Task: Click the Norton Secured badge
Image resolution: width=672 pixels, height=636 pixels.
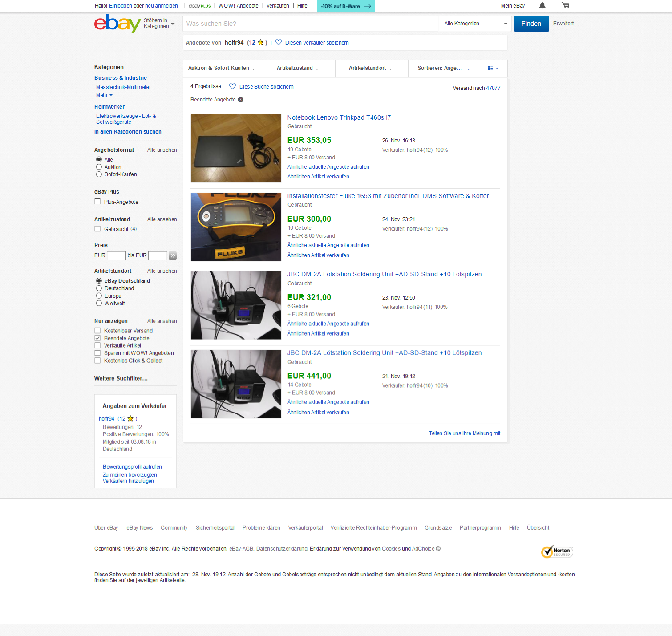Action: [557, 552]
